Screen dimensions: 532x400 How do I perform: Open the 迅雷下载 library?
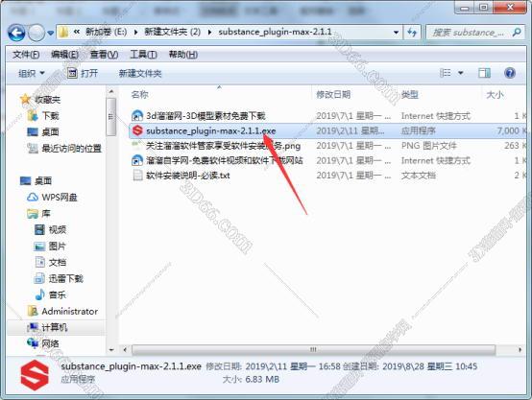(66, 278)
